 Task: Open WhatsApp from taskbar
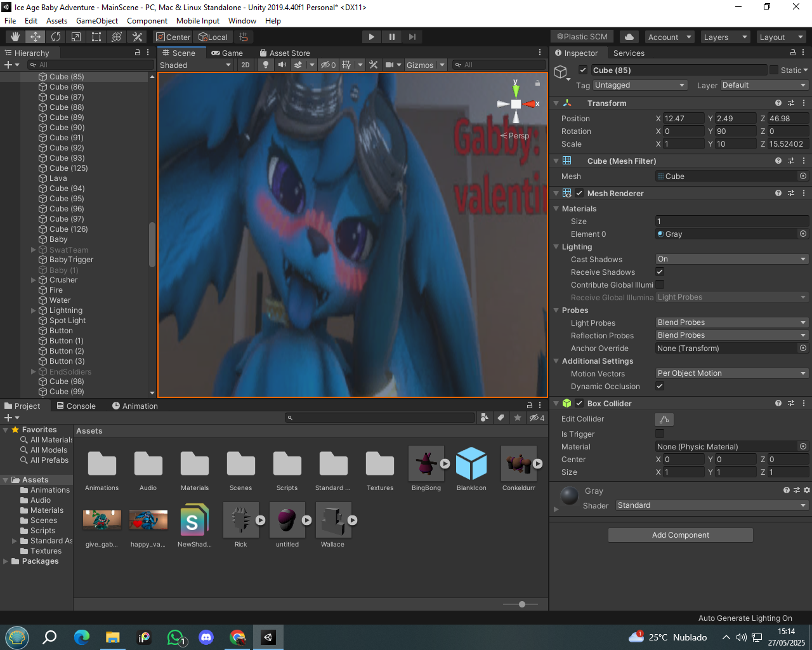pos(175,637)
